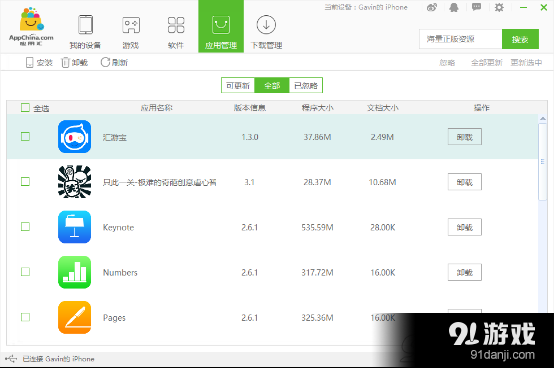Click the Weibo icon in title bar

tap(432, 7)
